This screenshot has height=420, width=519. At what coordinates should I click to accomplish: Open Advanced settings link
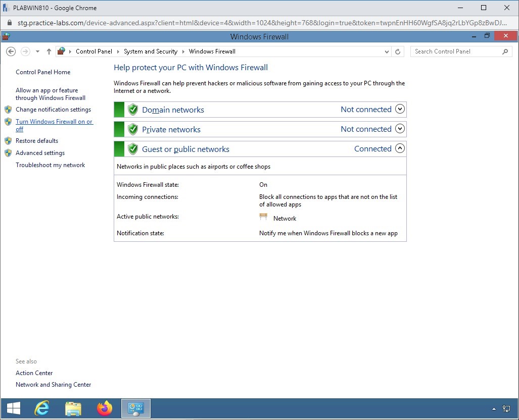click(40, 153)
